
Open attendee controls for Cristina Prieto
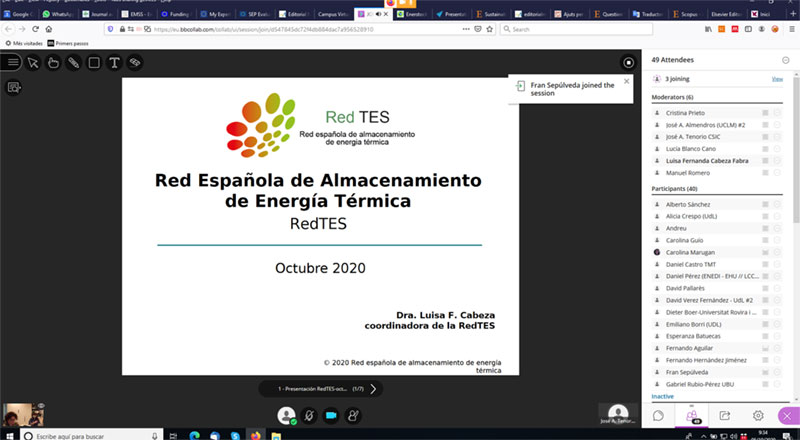(x=777, y=113)
